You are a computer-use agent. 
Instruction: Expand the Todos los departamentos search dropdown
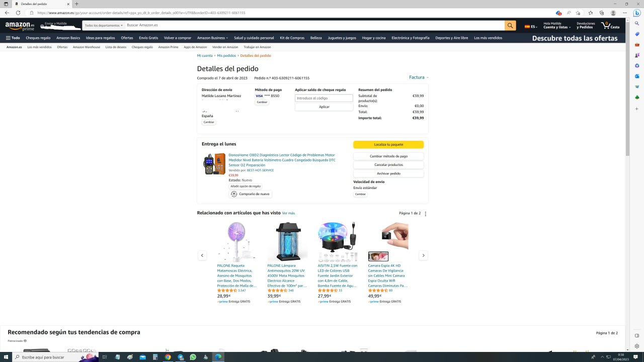coord(104,25)
